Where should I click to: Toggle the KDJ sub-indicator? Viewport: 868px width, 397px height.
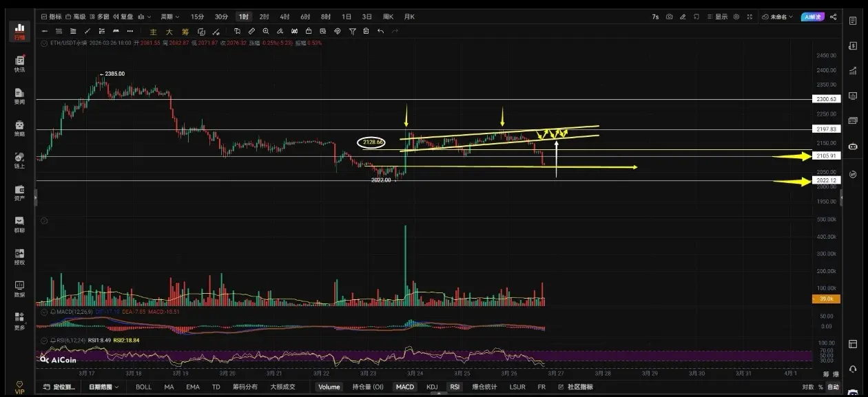pyautogui.click(x=432, y=387)
